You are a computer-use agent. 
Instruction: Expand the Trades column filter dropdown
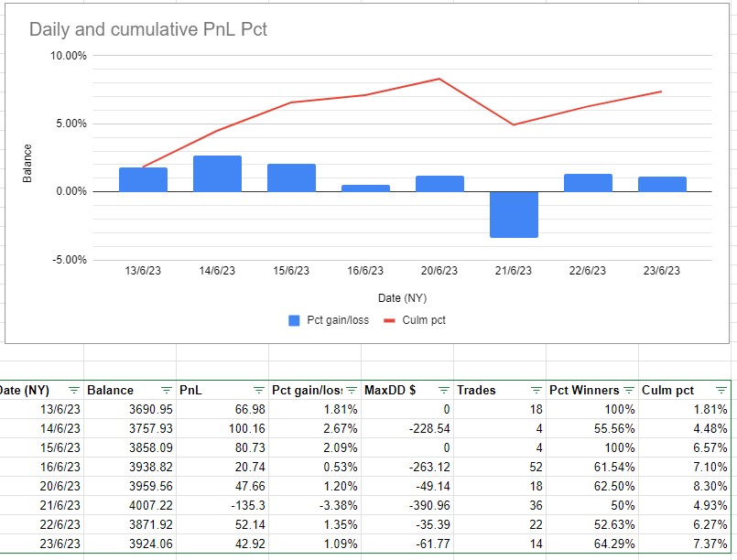536,390
